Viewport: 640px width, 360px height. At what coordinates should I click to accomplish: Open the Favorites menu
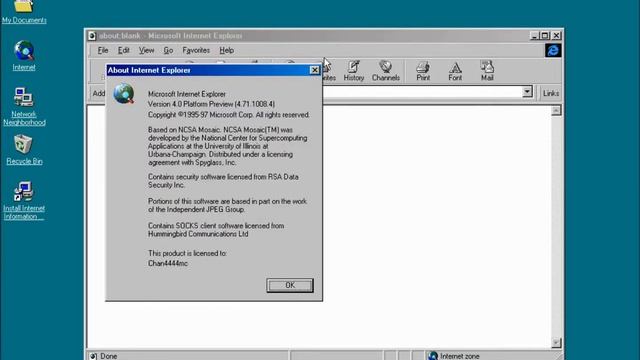point(196,50)
